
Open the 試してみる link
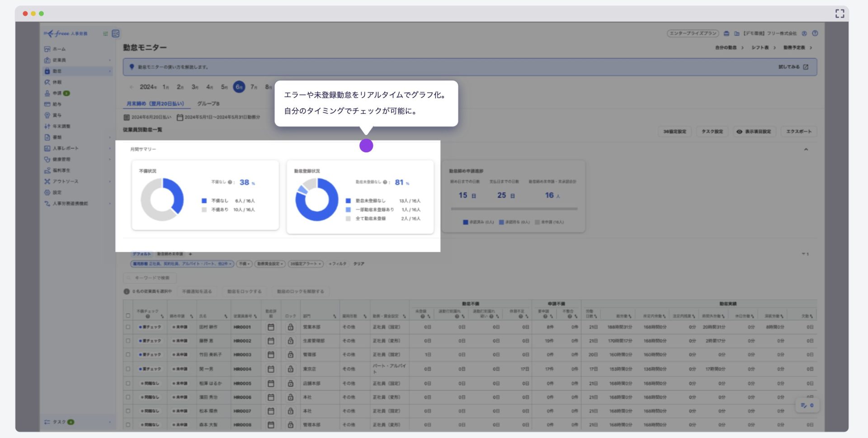tap(793, 67)
